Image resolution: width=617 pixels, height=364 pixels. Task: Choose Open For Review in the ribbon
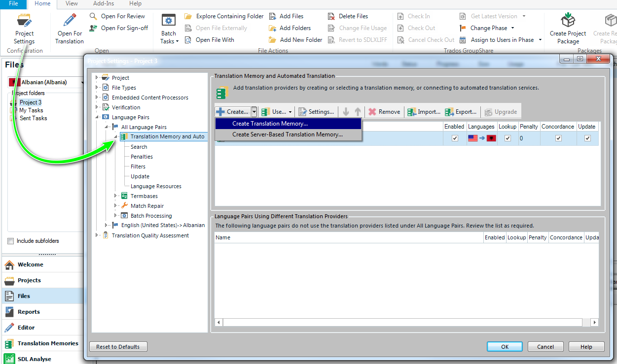click(117, 16)
